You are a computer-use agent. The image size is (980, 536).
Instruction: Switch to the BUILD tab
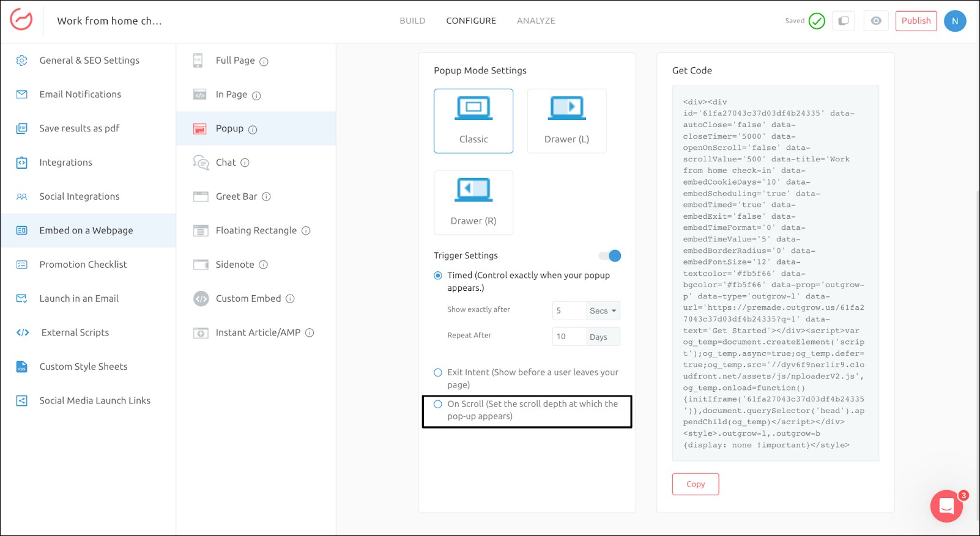(412, 21)
